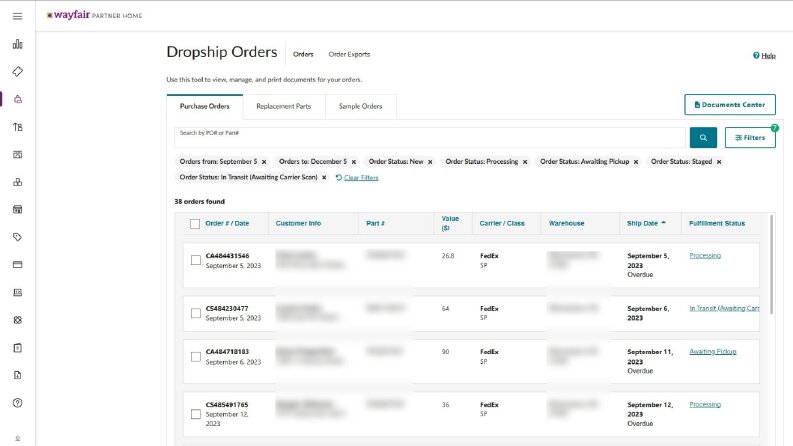Open In Transit status for order CS484230477
Screen dimensions: 793x446
[724, 308]
